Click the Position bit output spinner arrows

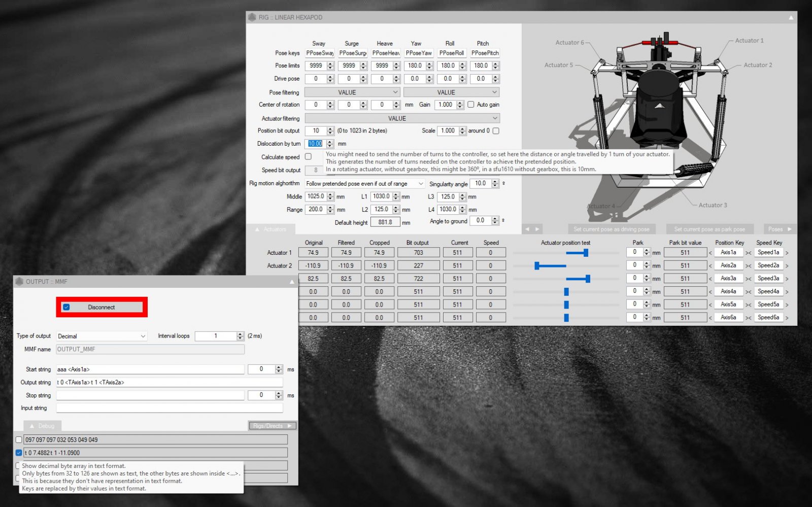pos(330,131)
